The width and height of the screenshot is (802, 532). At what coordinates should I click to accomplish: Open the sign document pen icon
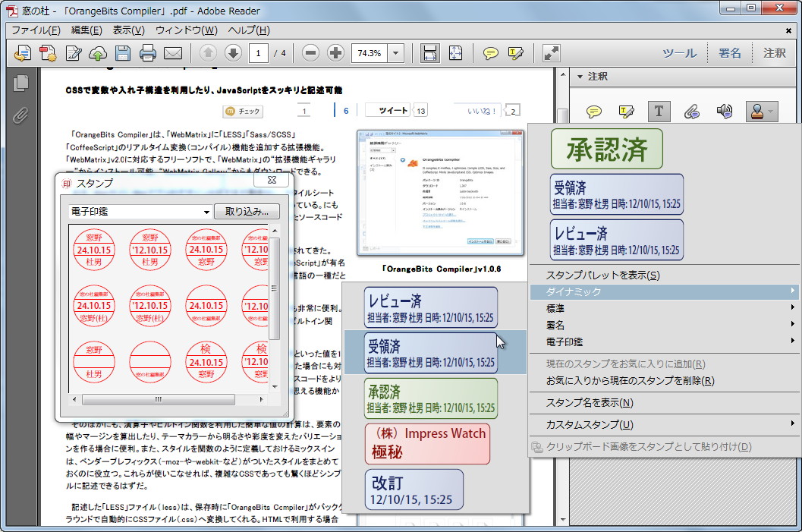(73, 52)
